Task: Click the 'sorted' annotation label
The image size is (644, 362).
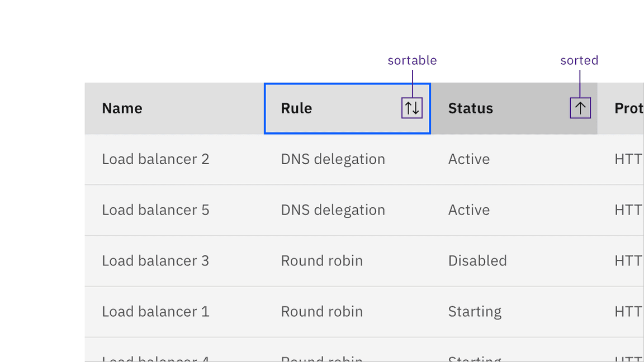Action: pyautogui.click(x=579, y=60)
